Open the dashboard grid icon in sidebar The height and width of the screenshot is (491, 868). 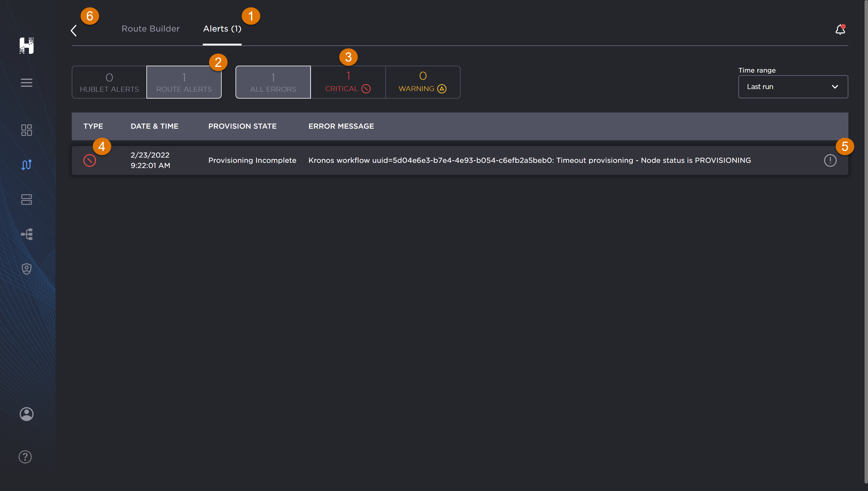click(26, 130)
